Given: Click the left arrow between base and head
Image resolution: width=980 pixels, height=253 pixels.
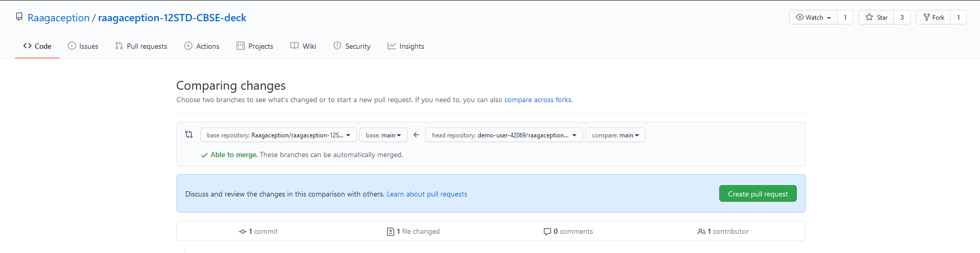Looking at the screenshot, I should click(x=416, y=135).
